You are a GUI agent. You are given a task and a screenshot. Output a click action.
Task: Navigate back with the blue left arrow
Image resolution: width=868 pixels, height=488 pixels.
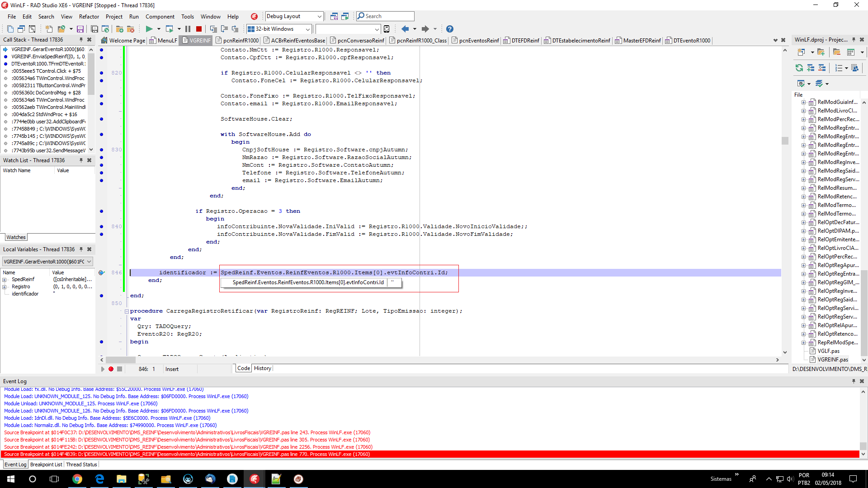(x=405, y=29)
